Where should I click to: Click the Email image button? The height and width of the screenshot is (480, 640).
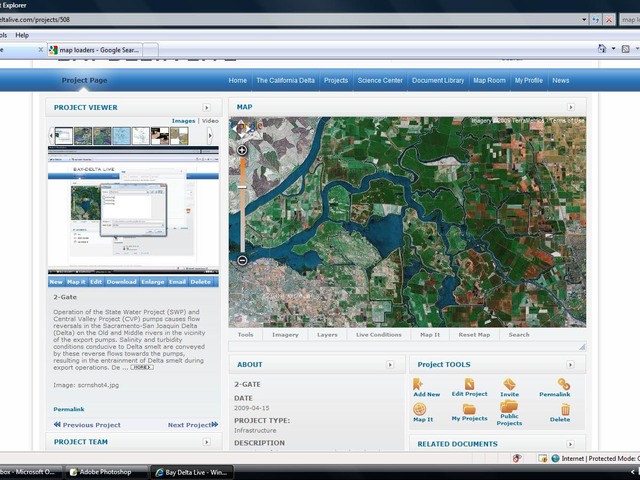pyautogui.click(x=177, y=282)
